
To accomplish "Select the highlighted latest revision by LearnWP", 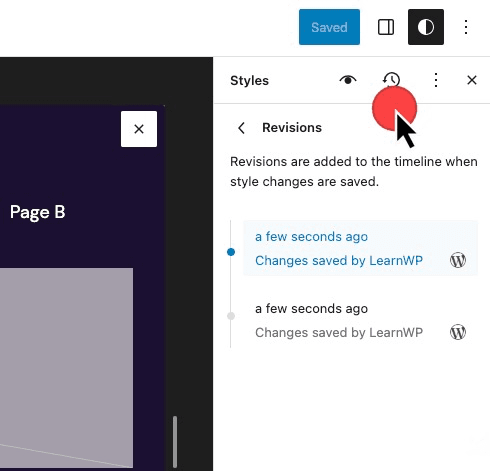I will click(360, 248).
